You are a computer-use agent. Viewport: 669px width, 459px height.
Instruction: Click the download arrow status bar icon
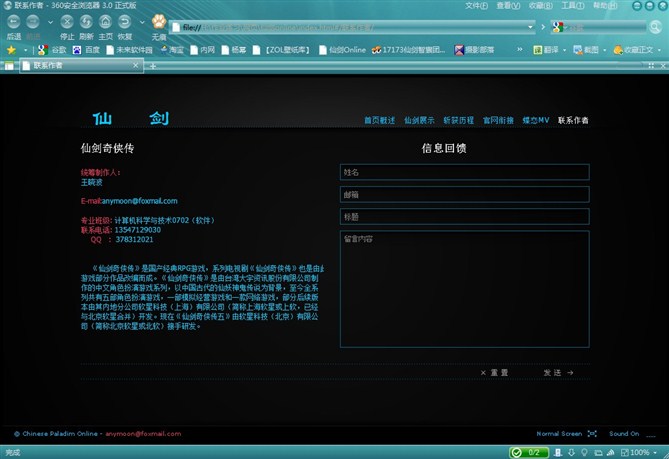tap(571, 452)
